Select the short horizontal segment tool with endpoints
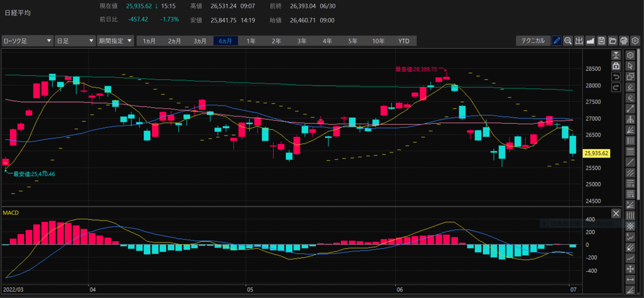This screenshot has width=644, height=298. click(631, 280)
